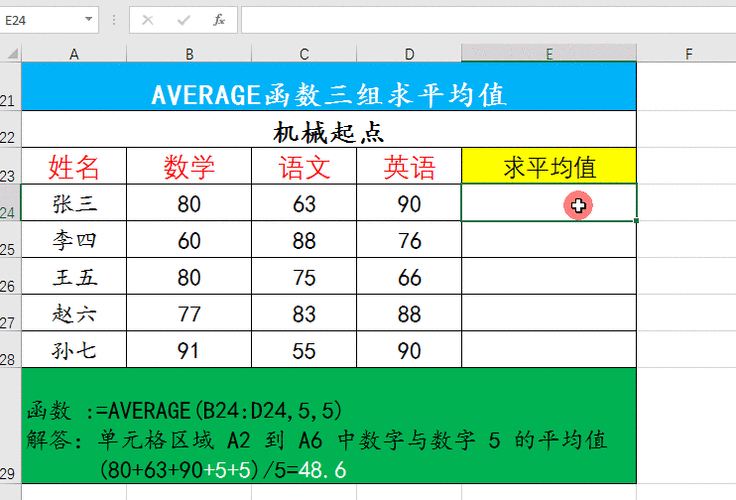Click the 姓名 header cell
The image size is (736, 500).
74,166
